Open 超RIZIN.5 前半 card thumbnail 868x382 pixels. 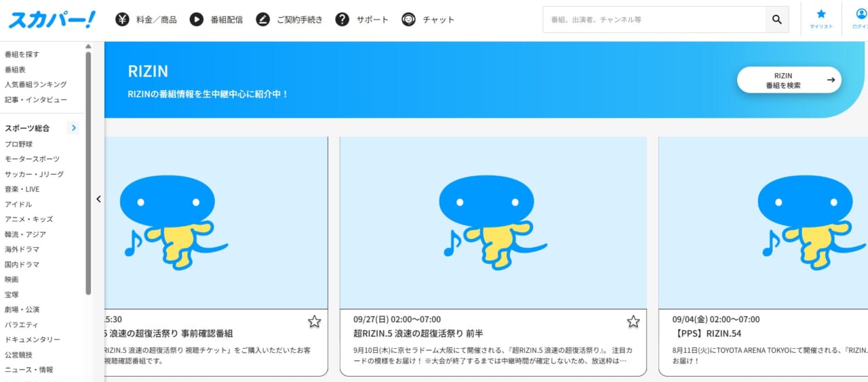493,223
